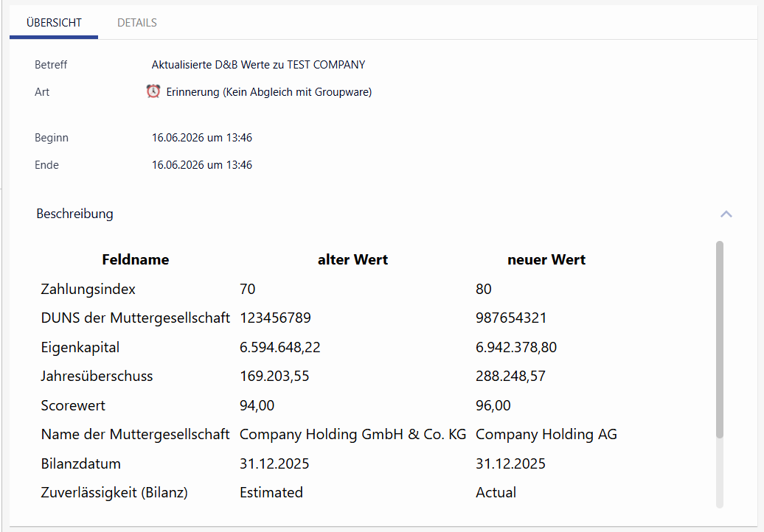Click new DUNS value 987654321
The image size is (764, 532).
point(511,318)
